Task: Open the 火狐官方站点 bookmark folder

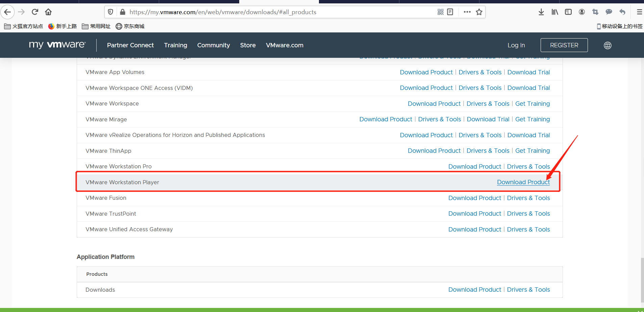Action: tap(24, 26)
